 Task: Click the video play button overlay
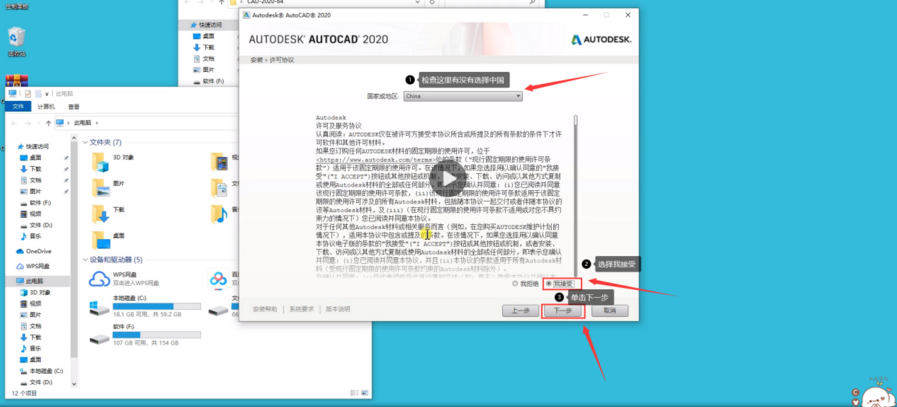point(448,178)
